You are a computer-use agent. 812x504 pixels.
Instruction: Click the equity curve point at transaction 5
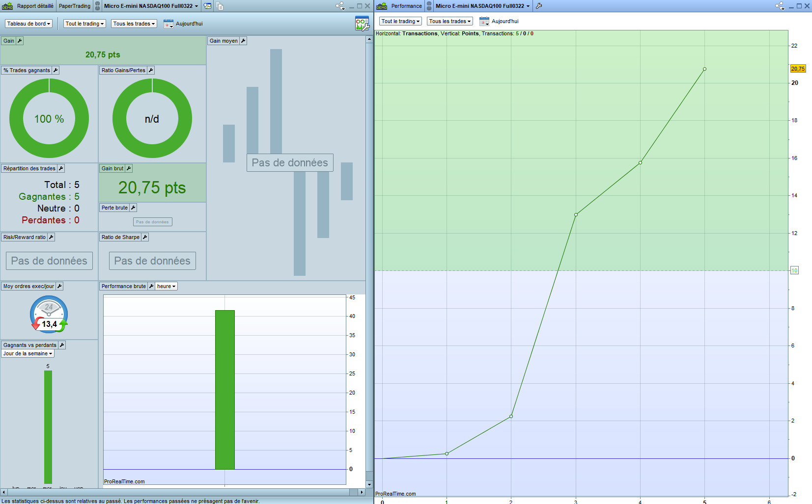(704, 69)
